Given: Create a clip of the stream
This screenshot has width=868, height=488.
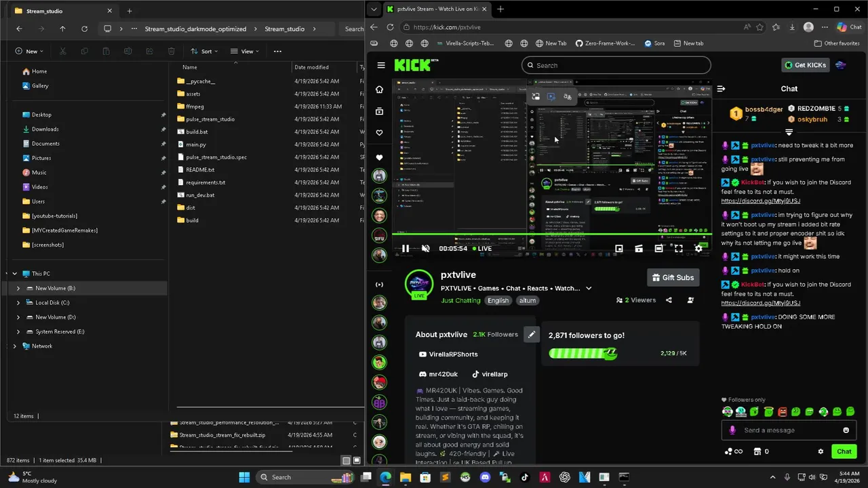Looking at the screenshot, I should (x=639, y=249).
